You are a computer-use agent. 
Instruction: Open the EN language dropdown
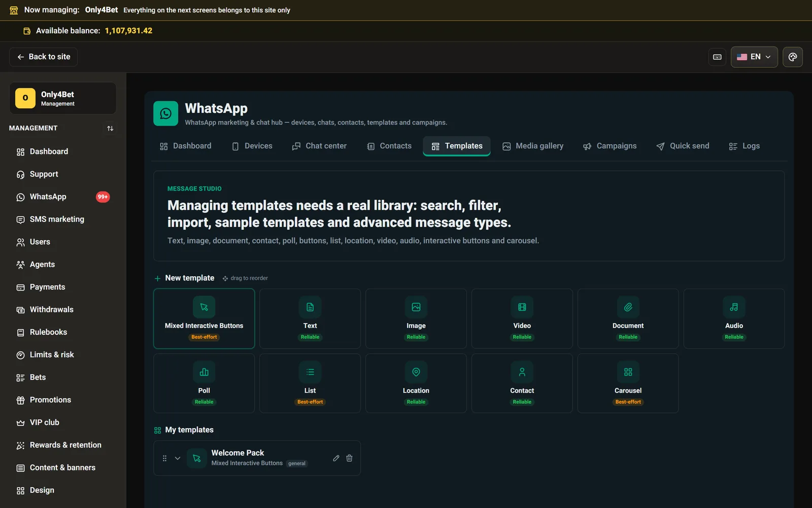coord(754,57)
